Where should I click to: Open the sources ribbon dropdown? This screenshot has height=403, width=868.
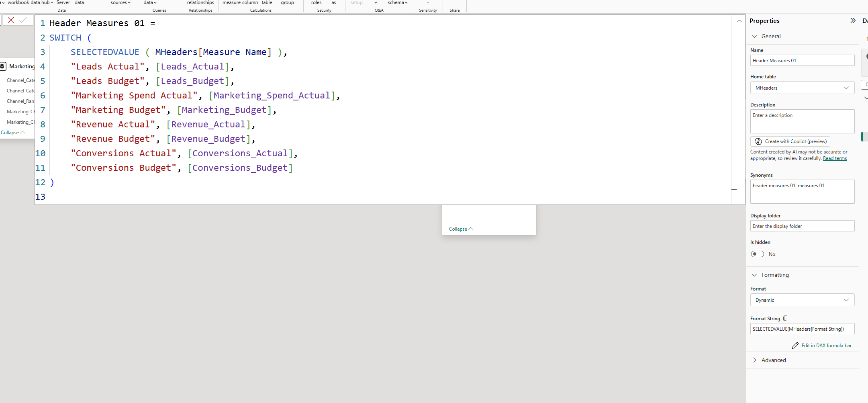point(120,2)
